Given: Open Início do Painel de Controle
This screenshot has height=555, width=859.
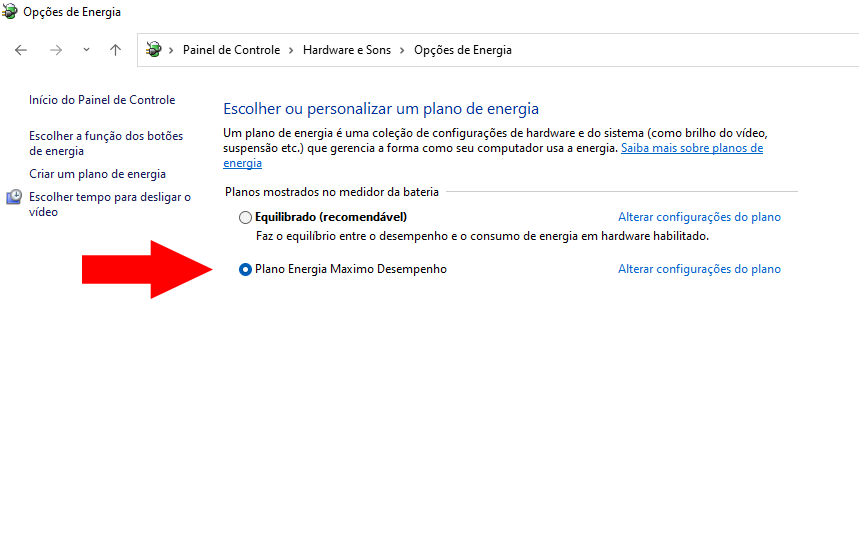Looking at the screenshot, I should coord(102,100).
